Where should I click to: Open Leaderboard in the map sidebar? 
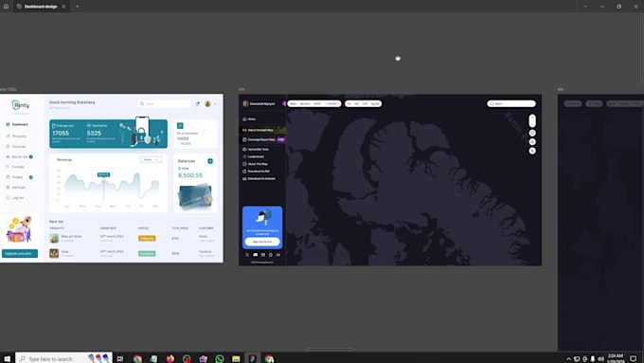tap(254, 156)
